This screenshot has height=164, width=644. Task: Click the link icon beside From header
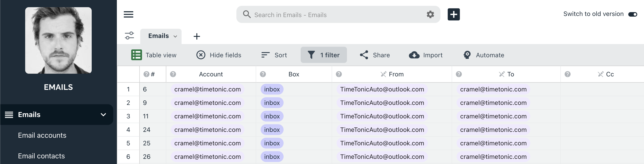click(383, 74)
